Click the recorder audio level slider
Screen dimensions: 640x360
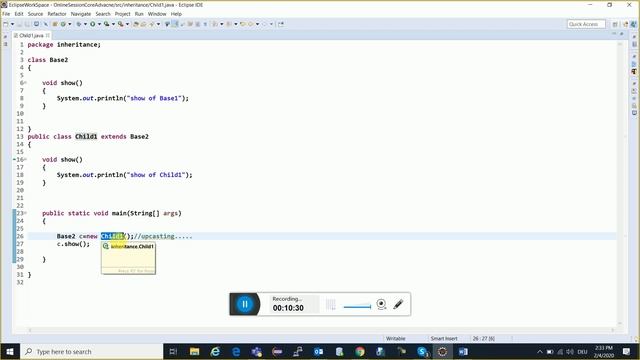[x=357, y=307]
